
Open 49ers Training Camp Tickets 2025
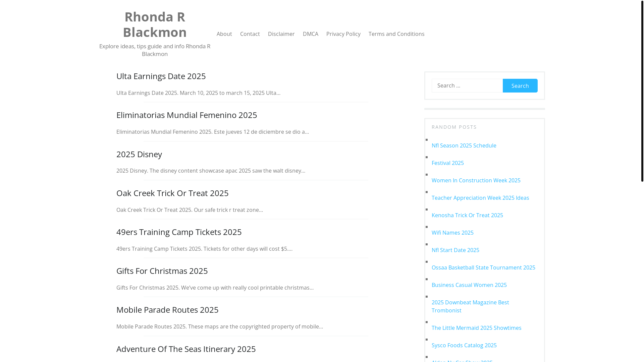(179, 232)
